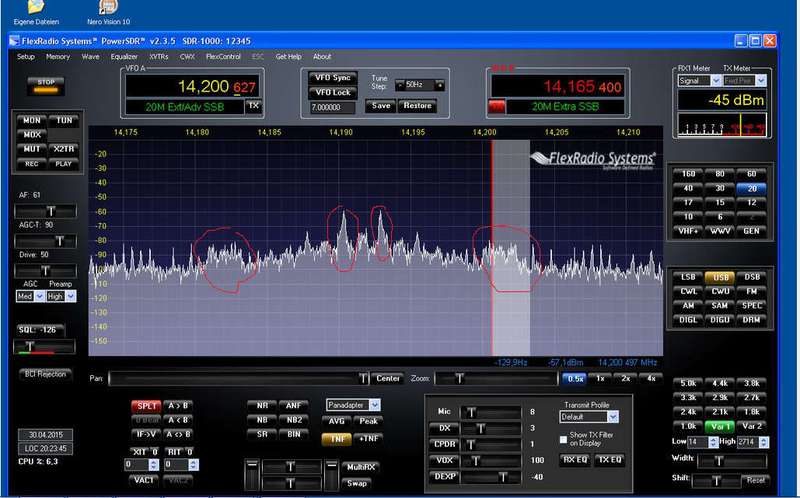The height and width of the screenshot is (498, 800).
Task: Start recording with REC button
Action: [x=32, y=164]
